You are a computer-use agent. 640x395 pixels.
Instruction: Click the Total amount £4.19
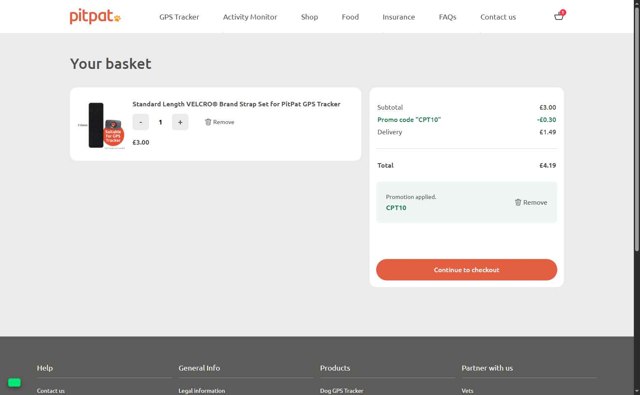click(547, 165)
